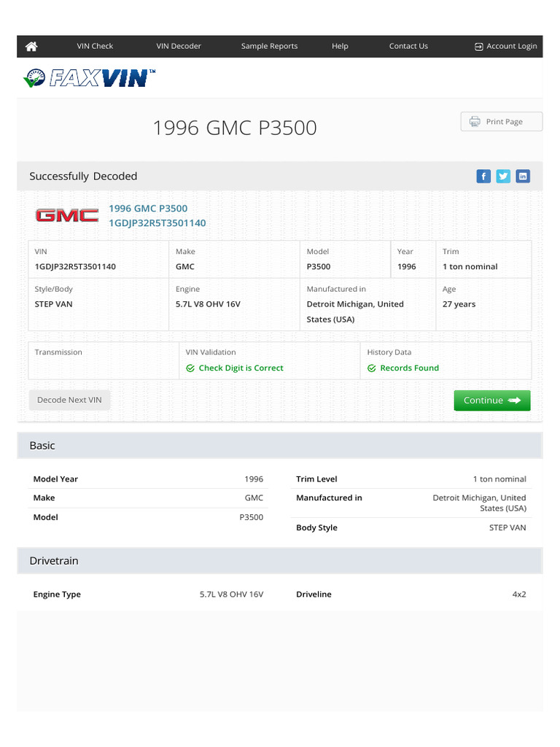This screenshot has height=747, width=560.
Task: Share page on LinkedIn
Action: pos(523,176)
